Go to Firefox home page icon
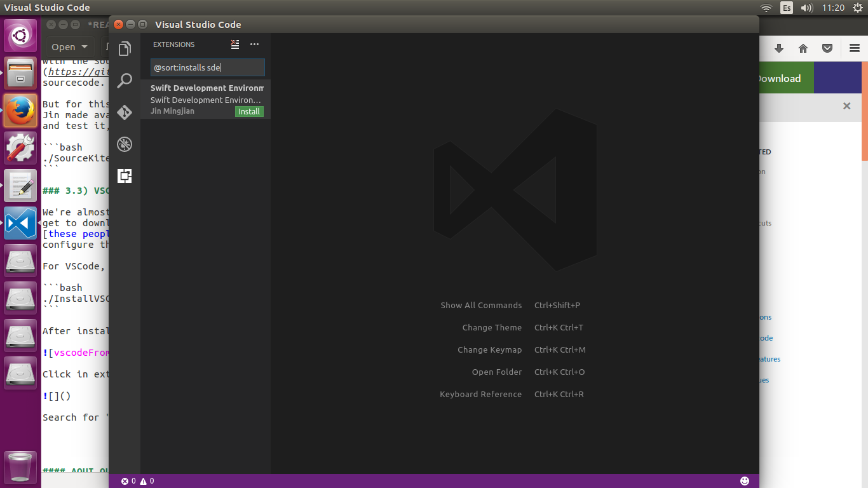Image resolution: width=868 pixels, height=488 pixels. coord(803,48)
